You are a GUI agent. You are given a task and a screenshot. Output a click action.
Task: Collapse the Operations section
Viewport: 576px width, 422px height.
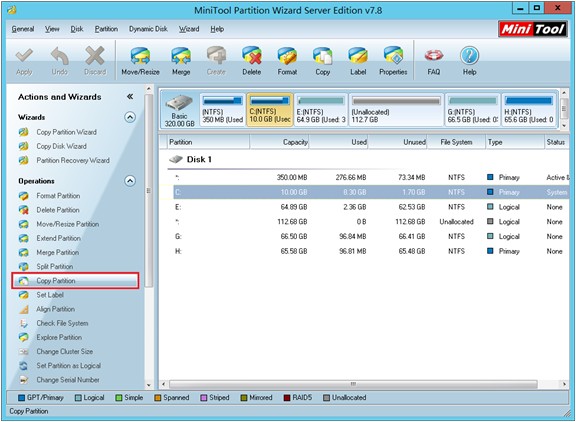130,181
